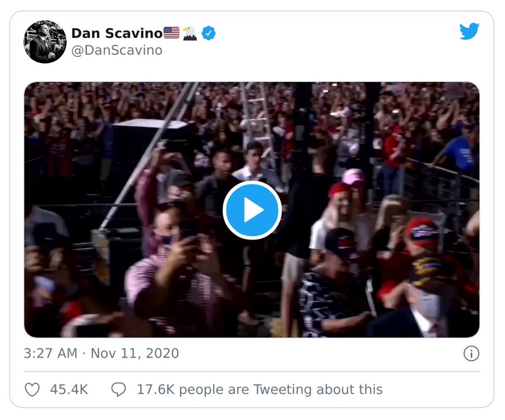Click the 45.4K likes count

click(69, 390)
